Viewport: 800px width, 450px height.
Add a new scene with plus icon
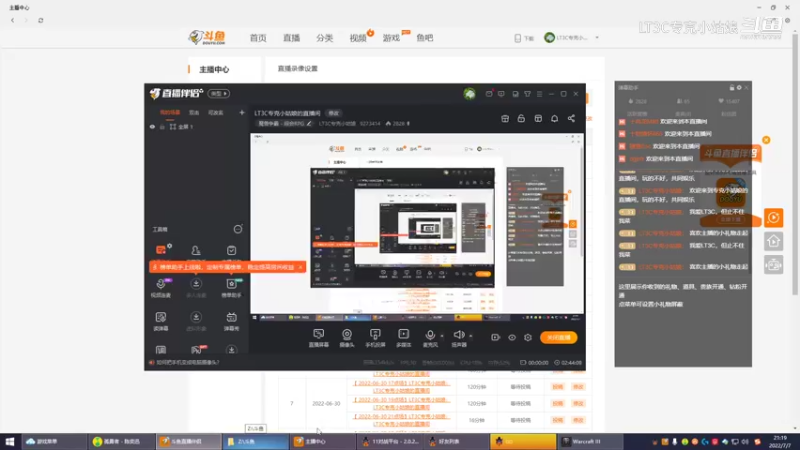[242, 112]
